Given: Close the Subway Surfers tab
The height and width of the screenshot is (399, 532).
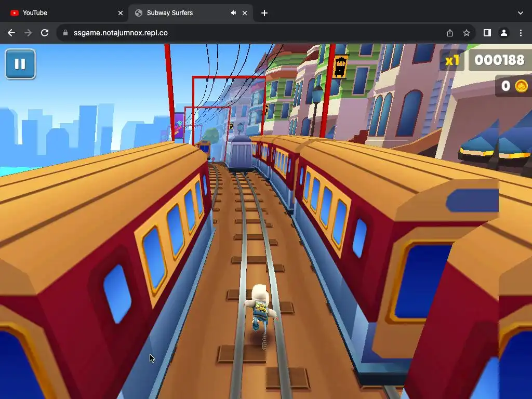Looking at the screenshot, I should point(245,13).
